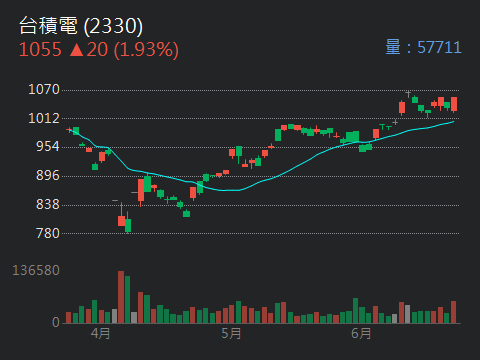
Task: Click the 台積電 (2330) stock title
Action: (81, 26)
